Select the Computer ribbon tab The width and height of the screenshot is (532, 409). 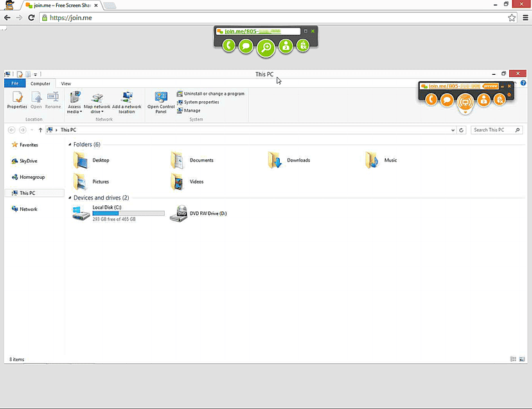click(40, 83)
